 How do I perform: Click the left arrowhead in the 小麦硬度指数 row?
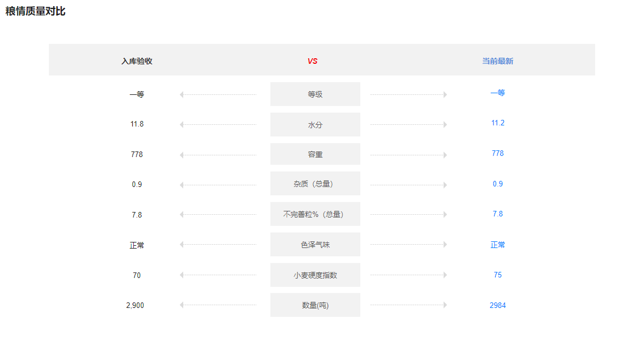coord(182,275)
